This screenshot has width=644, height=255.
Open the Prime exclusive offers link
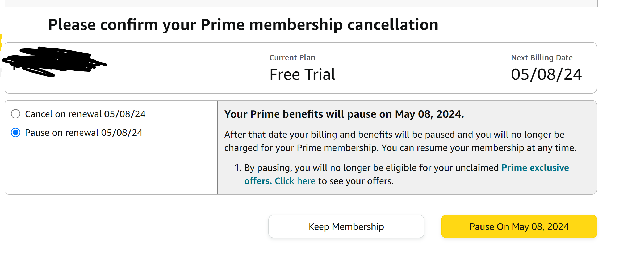[535, 168]
